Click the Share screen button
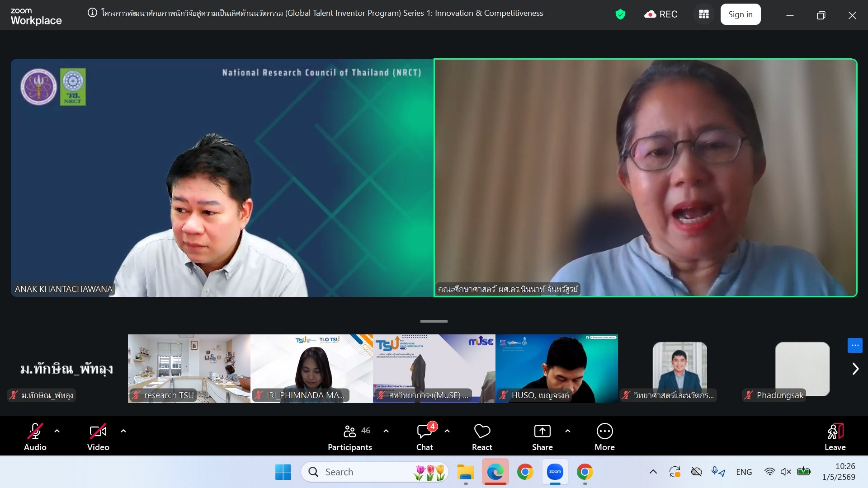Image resolution: width=868 pixels, height=488 pixels. pos(542,437)
